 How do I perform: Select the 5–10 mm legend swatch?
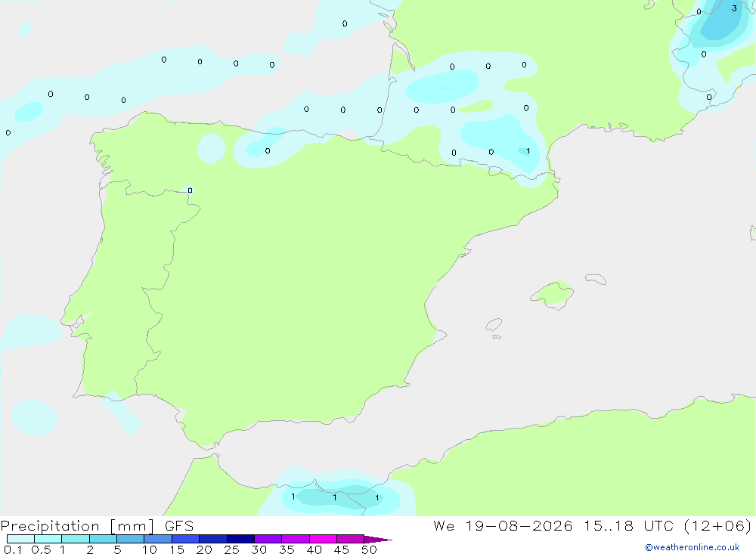pos(131,539)
